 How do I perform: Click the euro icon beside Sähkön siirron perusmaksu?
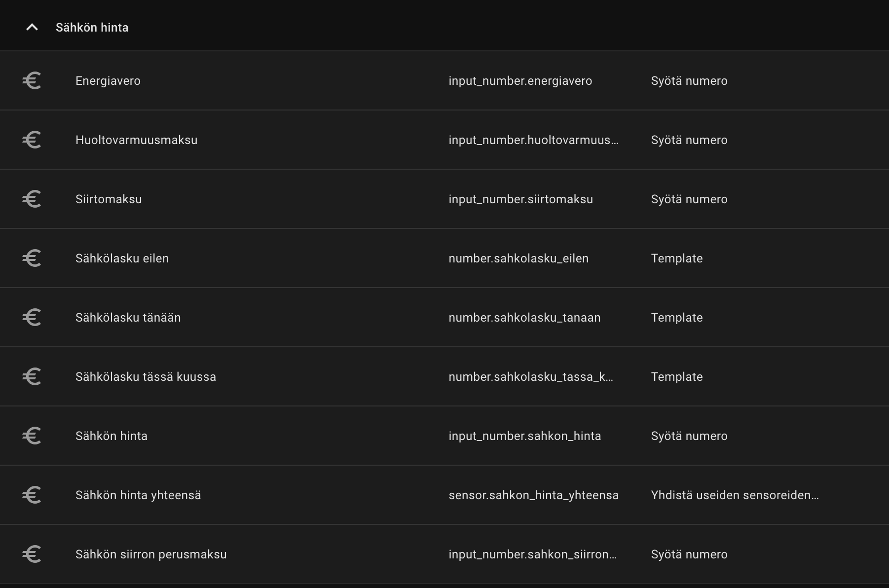tap(32, 554)
